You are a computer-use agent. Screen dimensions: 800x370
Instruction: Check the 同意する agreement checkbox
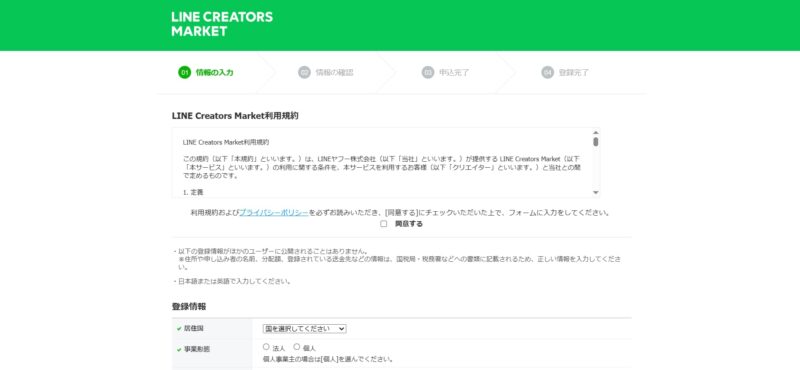[384, 224]
